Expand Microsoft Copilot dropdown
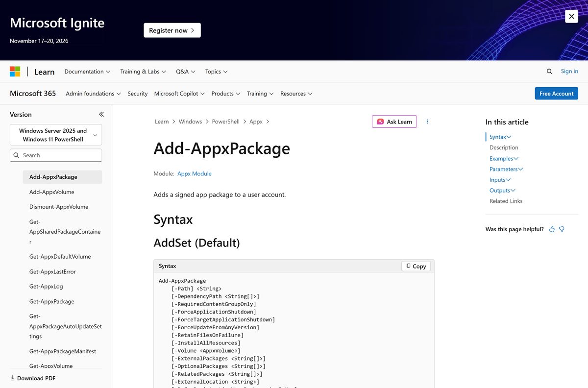588x388 pixels. coord(179,94)
